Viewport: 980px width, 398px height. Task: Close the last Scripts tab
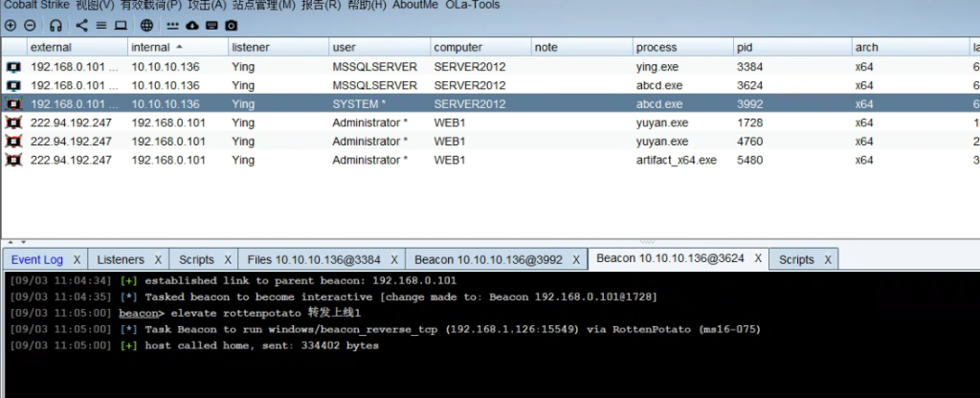[x=828, y=260]
